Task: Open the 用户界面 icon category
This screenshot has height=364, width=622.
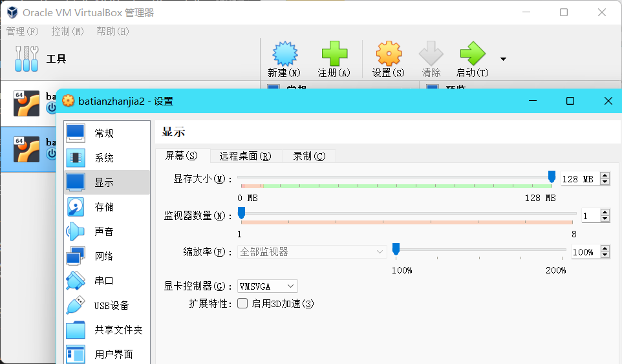Action: 76,354
